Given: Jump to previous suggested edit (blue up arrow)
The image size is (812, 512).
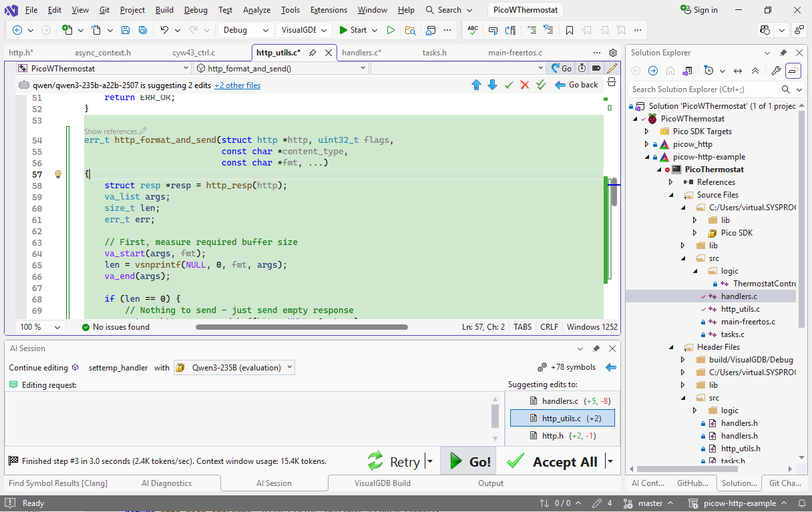Looking at the screenshot, I should pos(476,85).
